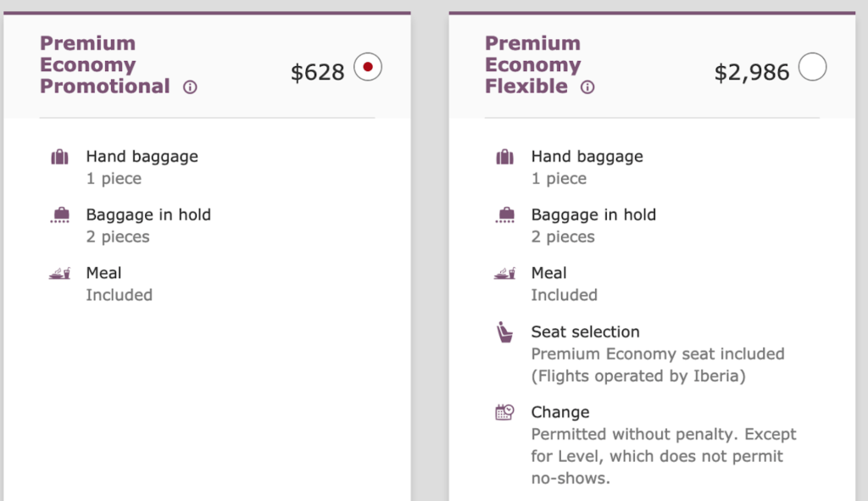Click the hold baggage icon in Flexible fare

pos(504,215)
